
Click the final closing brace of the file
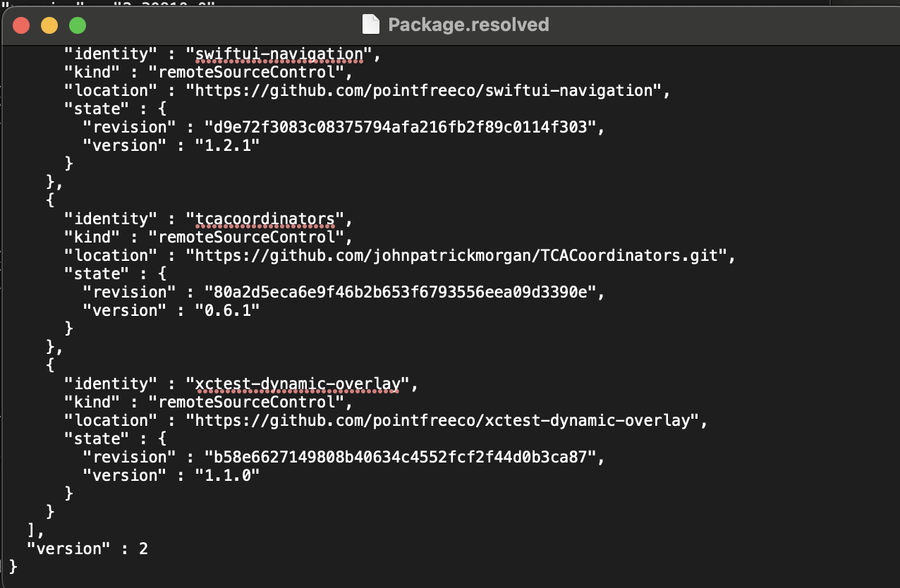[x=13, y=567]
